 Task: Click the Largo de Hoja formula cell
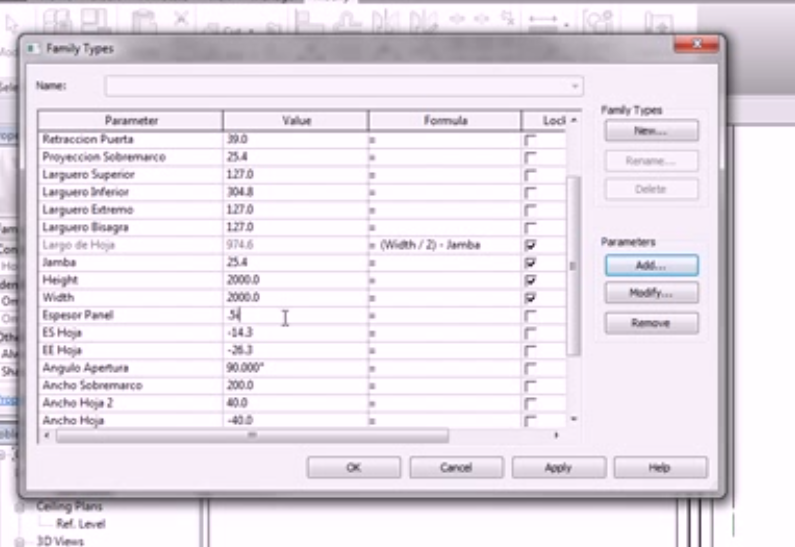point(445,245)
